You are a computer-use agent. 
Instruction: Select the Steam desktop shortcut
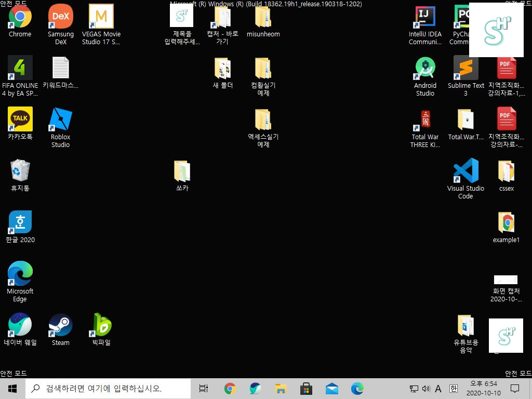61,329
